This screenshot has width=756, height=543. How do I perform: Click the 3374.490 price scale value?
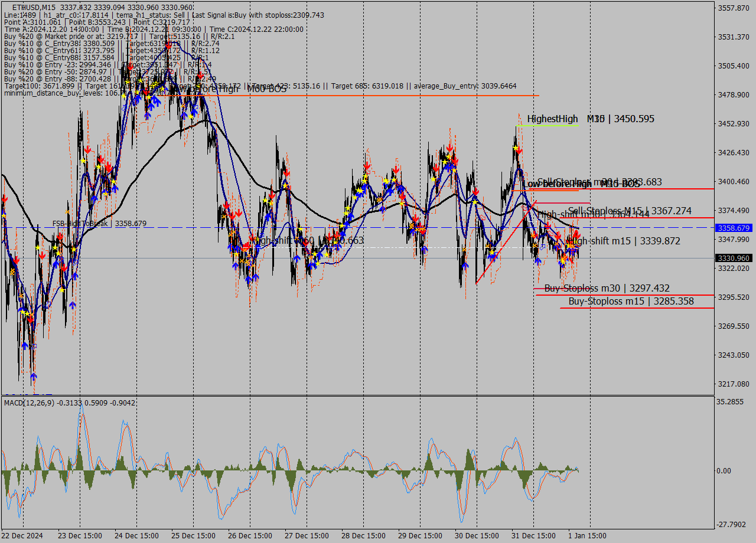[x=733, y=210]
